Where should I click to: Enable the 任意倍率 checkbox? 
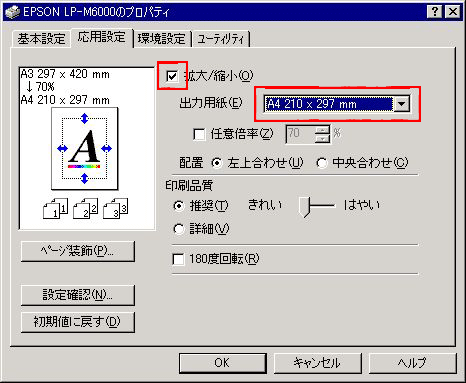pyautogui.click(x=199, y=134)
